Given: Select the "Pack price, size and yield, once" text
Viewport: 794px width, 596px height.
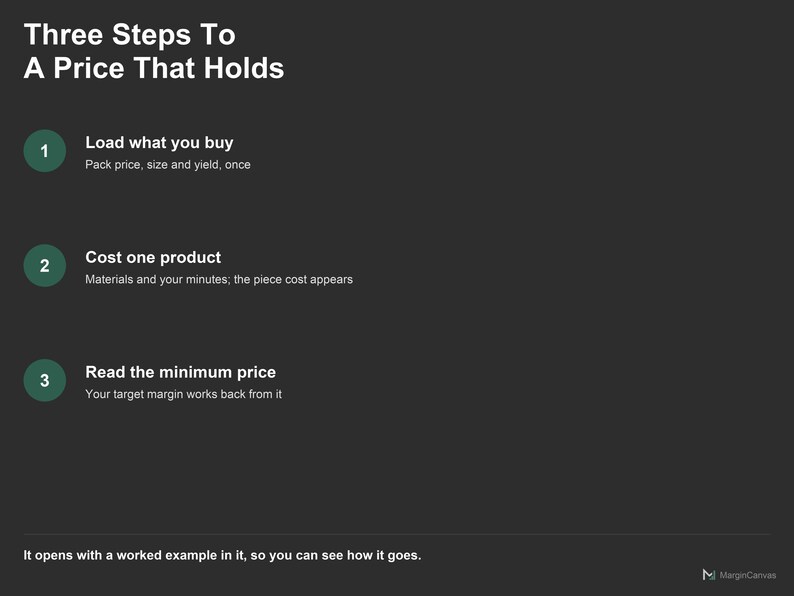Looking at the screenshot, I should click(x=168, y=165).
